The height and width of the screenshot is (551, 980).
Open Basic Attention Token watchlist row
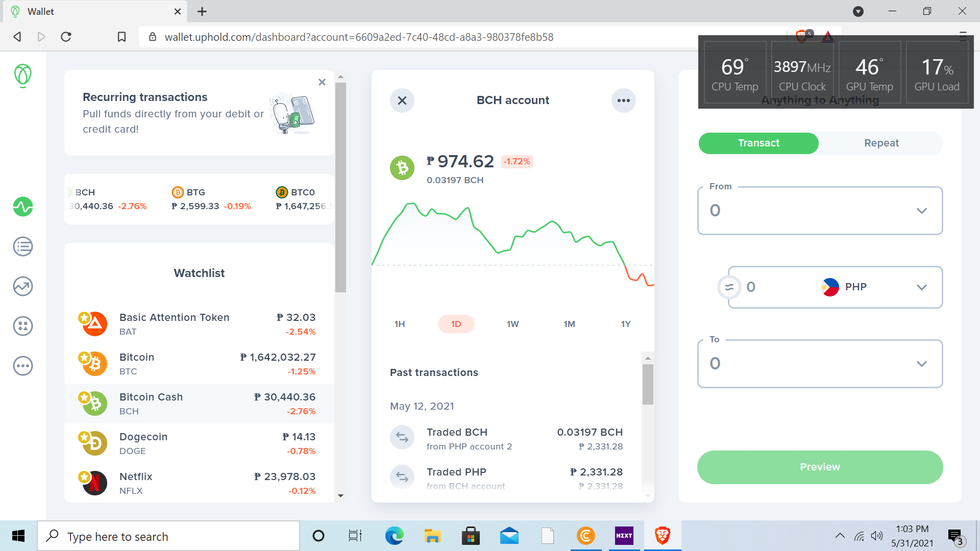coord(199,324)
